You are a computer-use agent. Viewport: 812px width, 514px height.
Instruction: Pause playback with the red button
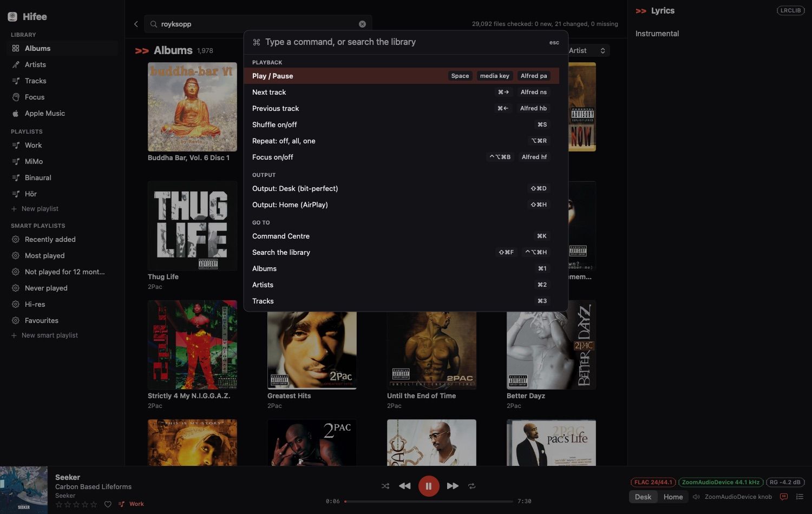[x=429, y=486]
